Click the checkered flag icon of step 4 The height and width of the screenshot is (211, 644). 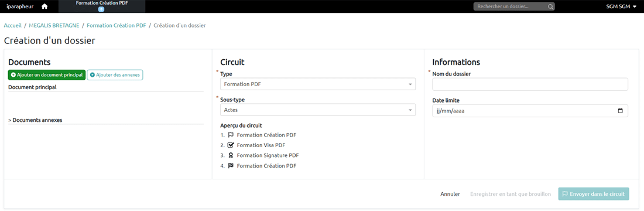(231, 166)
